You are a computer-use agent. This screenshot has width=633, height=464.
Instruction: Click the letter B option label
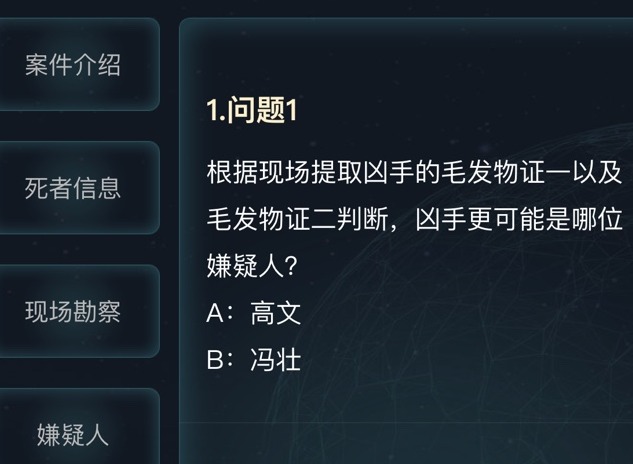(214, 359)
